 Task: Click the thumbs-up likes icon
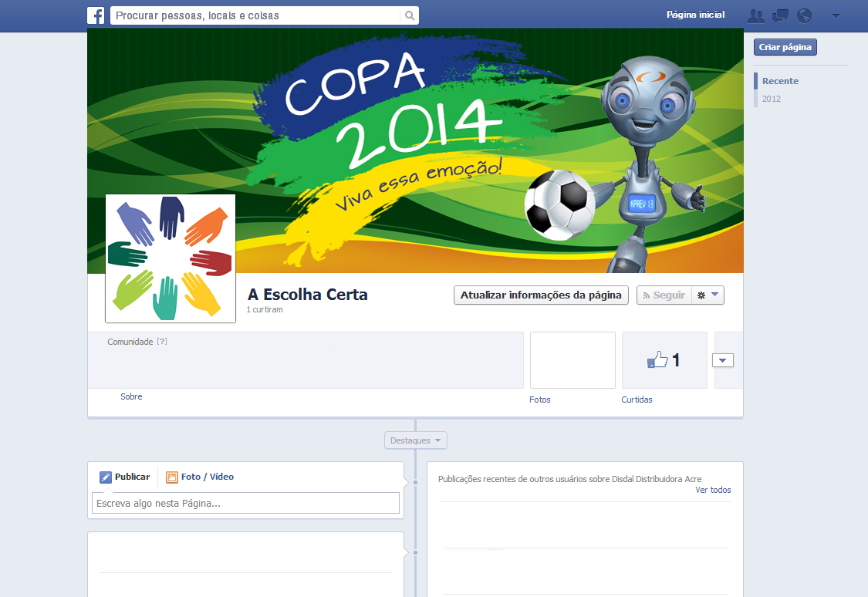[x=657, y=360]
